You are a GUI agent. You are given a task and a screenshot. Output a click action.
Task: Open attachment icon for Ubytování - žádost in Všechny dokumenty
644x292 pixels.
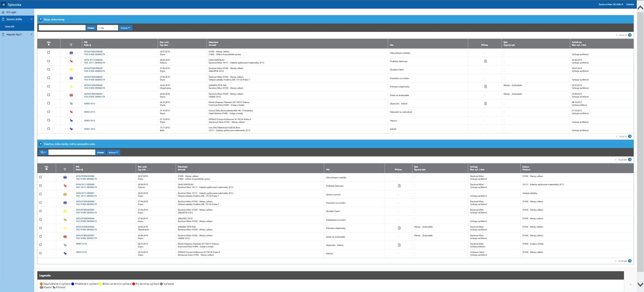coord(399,245)
